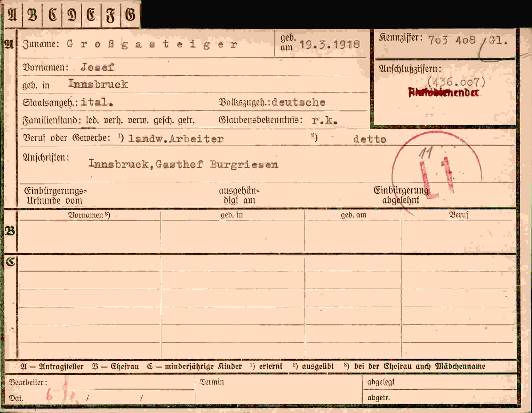
Task: Click the 'getr.' marital status option
Action: click(186, 121)
